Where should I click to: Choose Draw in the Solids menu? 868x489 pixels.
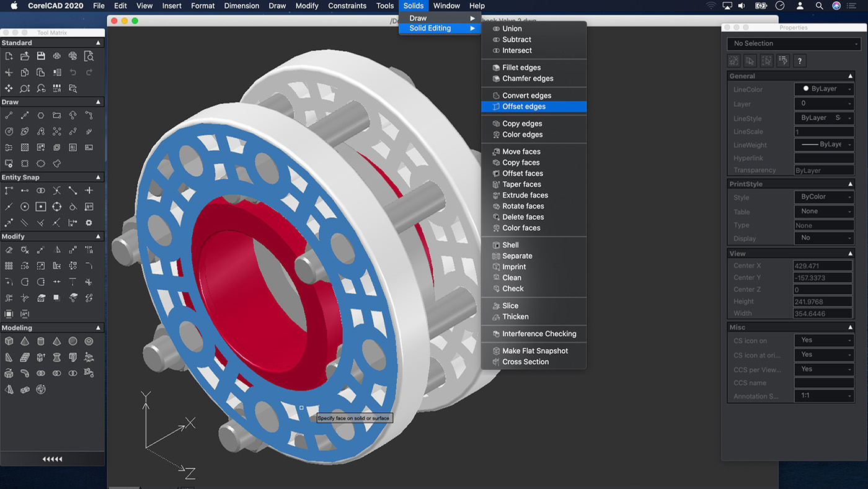440,18
